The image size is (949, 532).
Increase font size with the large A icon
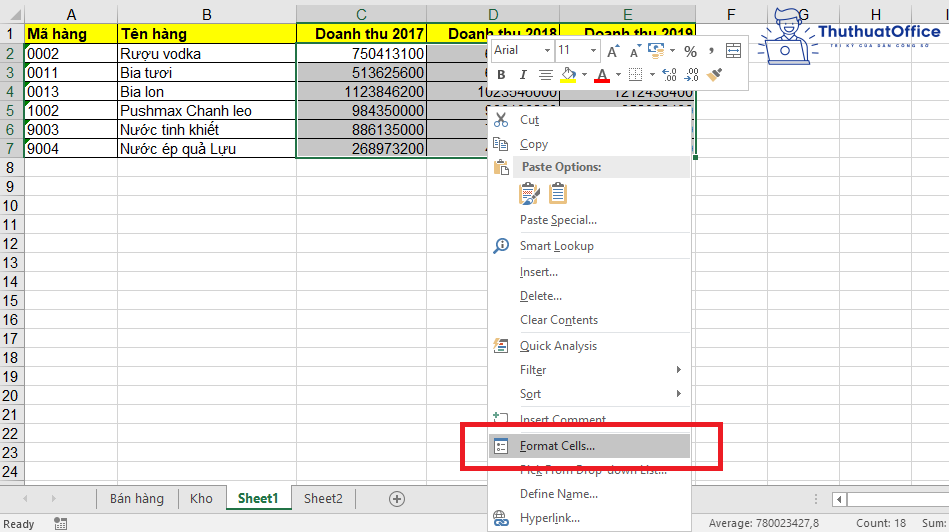(x=612, y=51)
